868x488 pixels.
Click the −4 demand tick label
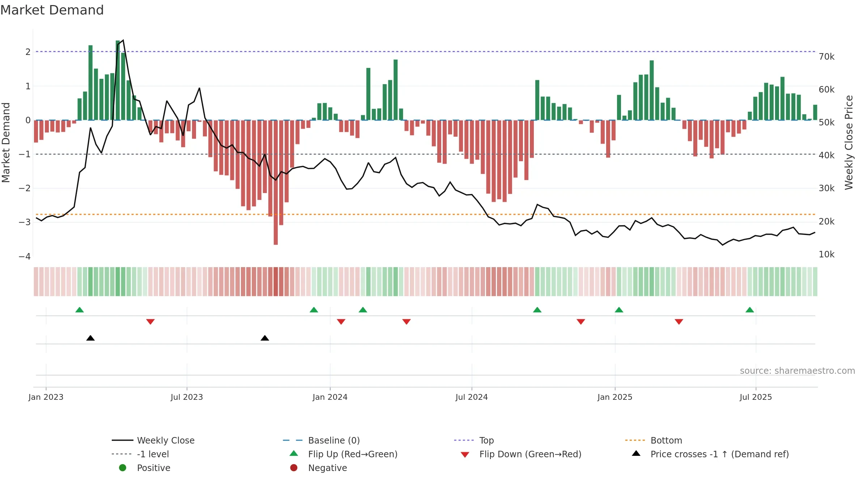click(25, 257)
